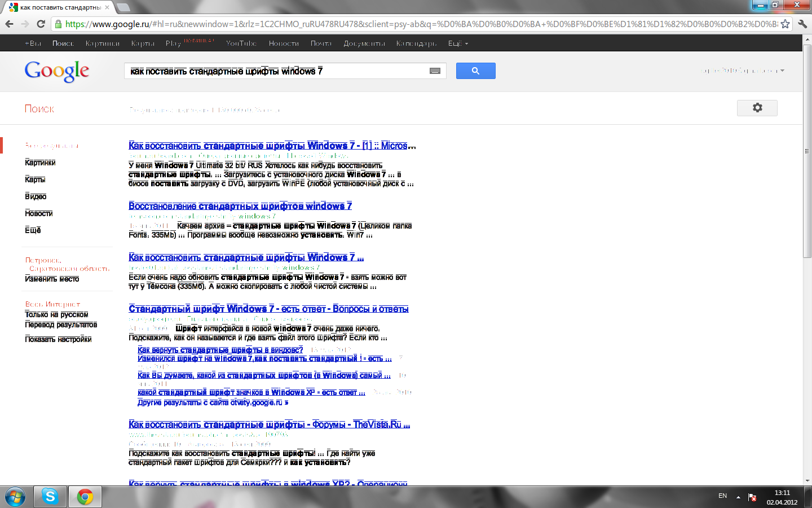Screen dimensions: 812x508
Task: Close the 'как поставить стандартны' tab
Action: (x=107, y=7)
